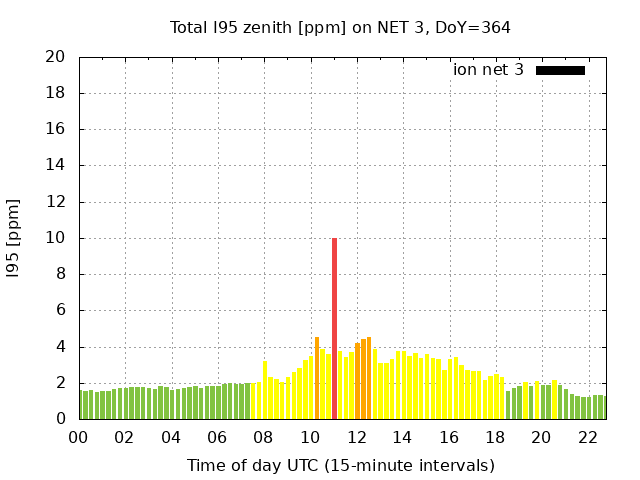Click the '10' label on the y-axis
Screen dimensions: 640x480
click(56, 238)
